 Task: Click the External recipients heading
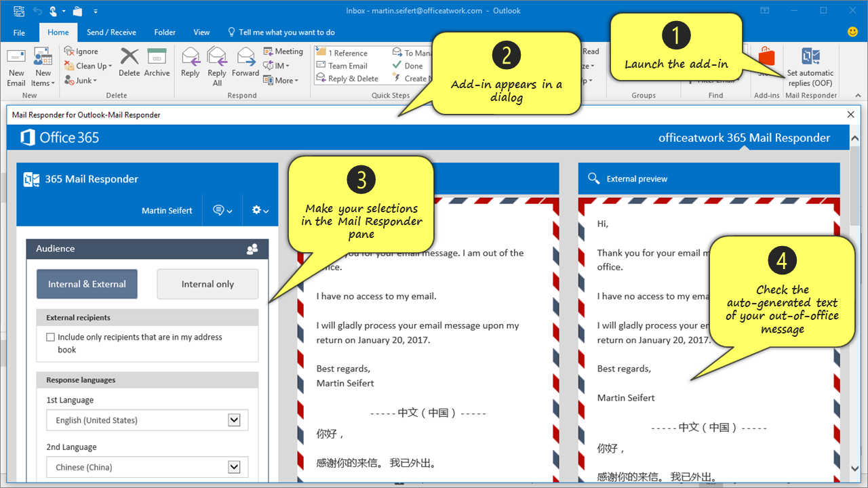(x=78, y=318)
